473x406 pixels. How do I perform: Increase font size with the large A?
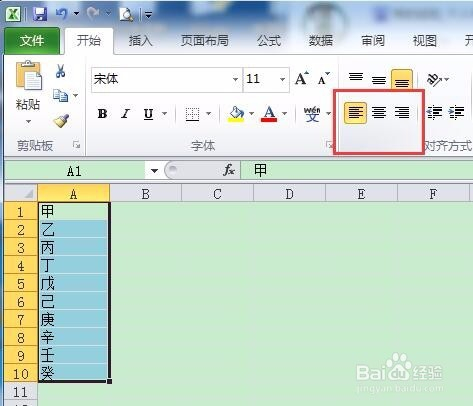[x=302, y=79]
